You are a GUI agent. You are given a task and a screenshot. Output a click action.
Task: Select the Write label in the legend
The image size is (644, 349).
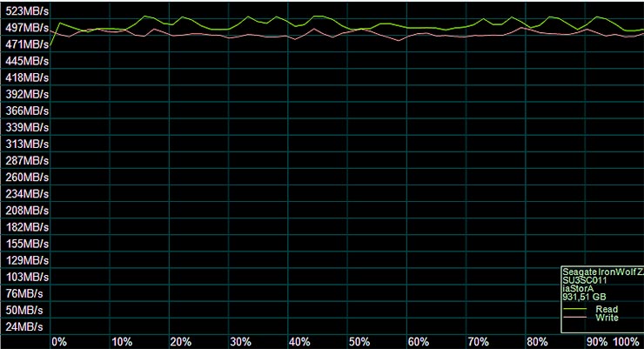point(607,319)
